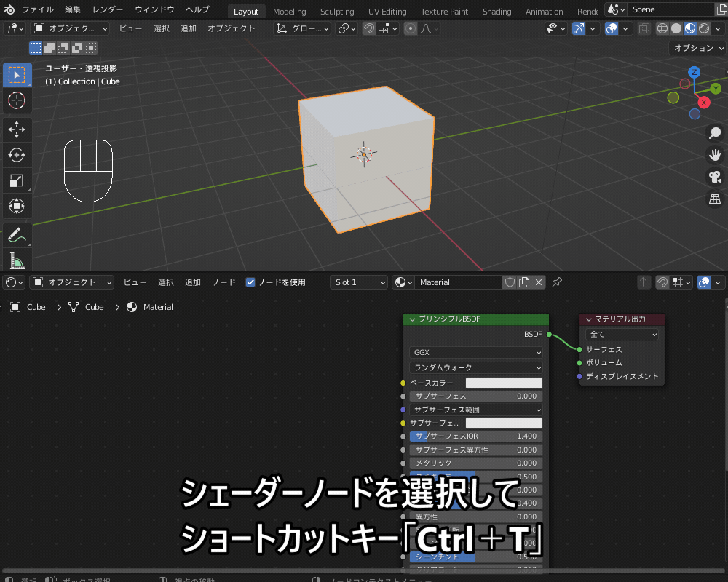Screen dimensions: 728x582
Task: Unlink the material with the X button
Action: click(x=538, y=282)
